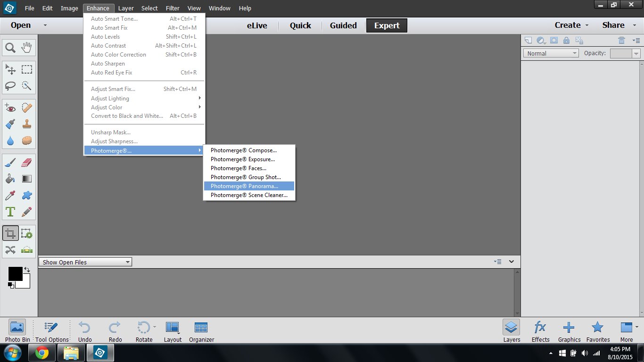The height and width of the screenshot is (362, 644).
Task: Toggle the lock all pixels icon
Action: tap(566, 41)
